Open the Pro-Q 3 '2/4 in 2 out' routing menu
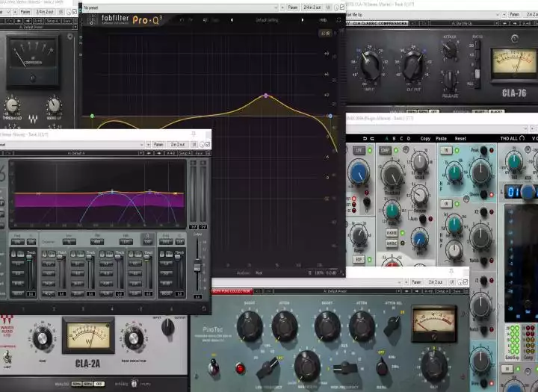Screen dimensions: 538x392 312,7
